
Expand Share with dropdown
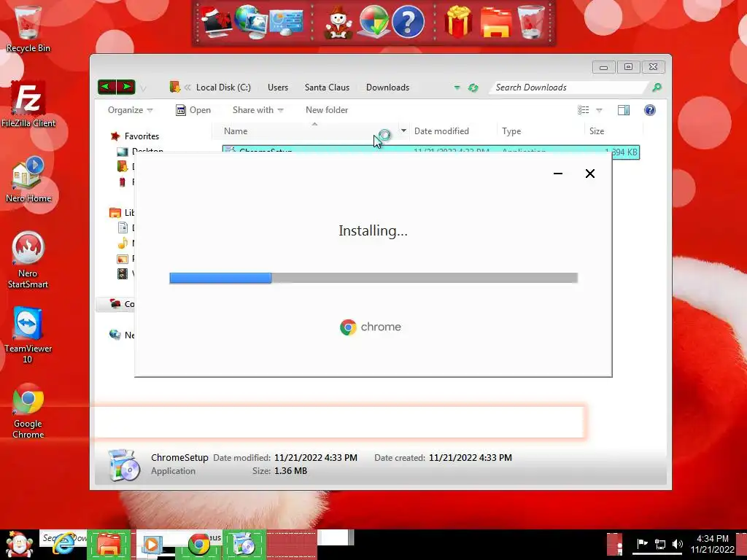(258, 110)
